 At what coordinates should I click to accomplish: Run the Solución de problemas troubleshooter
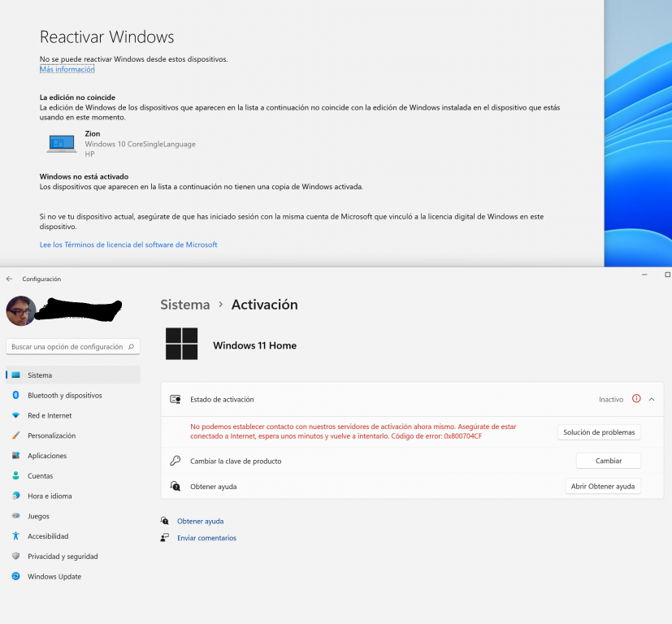click(x=599, y=432)
